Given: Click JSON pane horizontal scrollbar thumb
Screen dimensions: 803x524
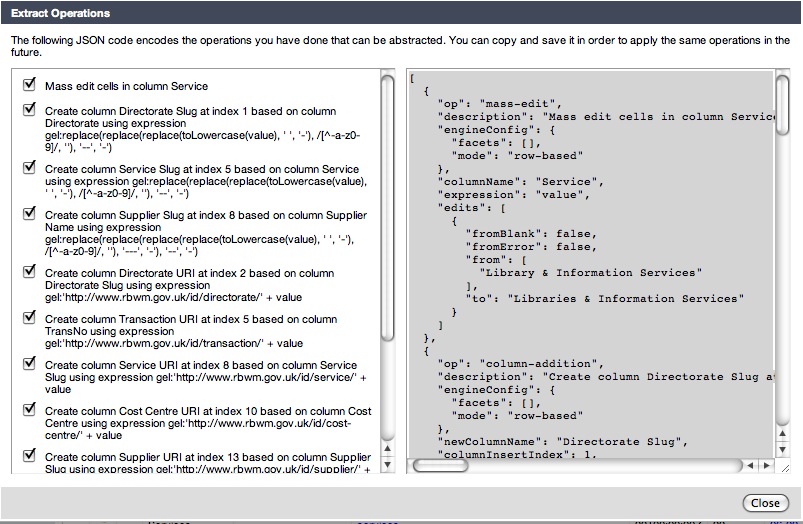Looking at the screenshot, I should (x=440, y=465).
